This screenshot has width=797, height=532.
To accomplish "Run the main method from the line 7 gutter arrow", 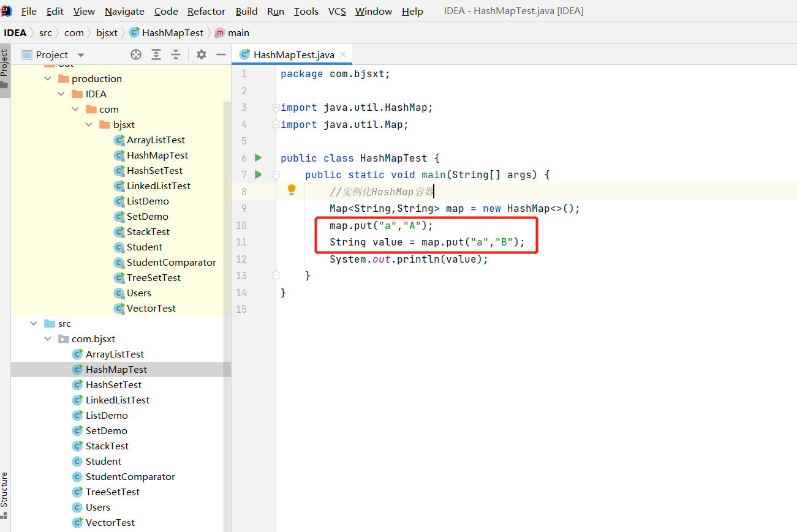I will coord(258,174).
